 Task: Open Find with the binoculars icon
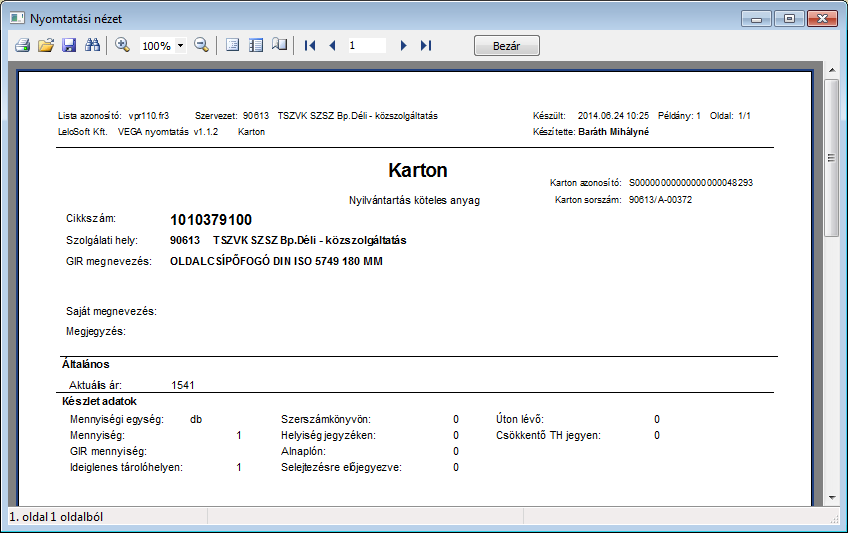tap(92, 45)
